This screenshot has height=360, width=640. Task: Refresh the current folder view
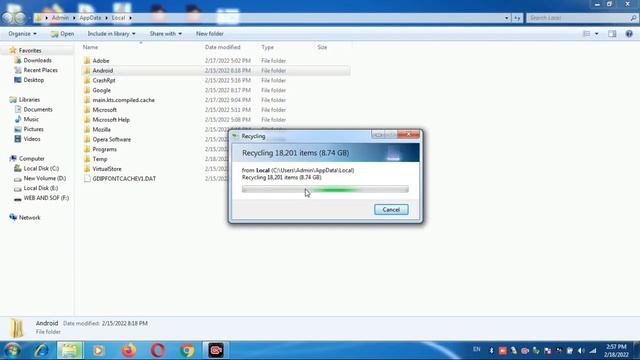[517, 18]
